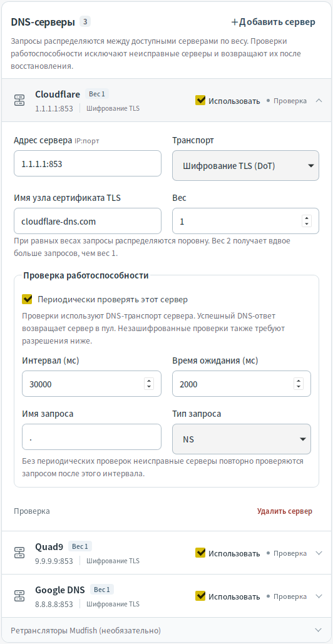Click the Вес 1 badge next to Cloudflare
The image size is (333, 644).
[x=97, y=94]
